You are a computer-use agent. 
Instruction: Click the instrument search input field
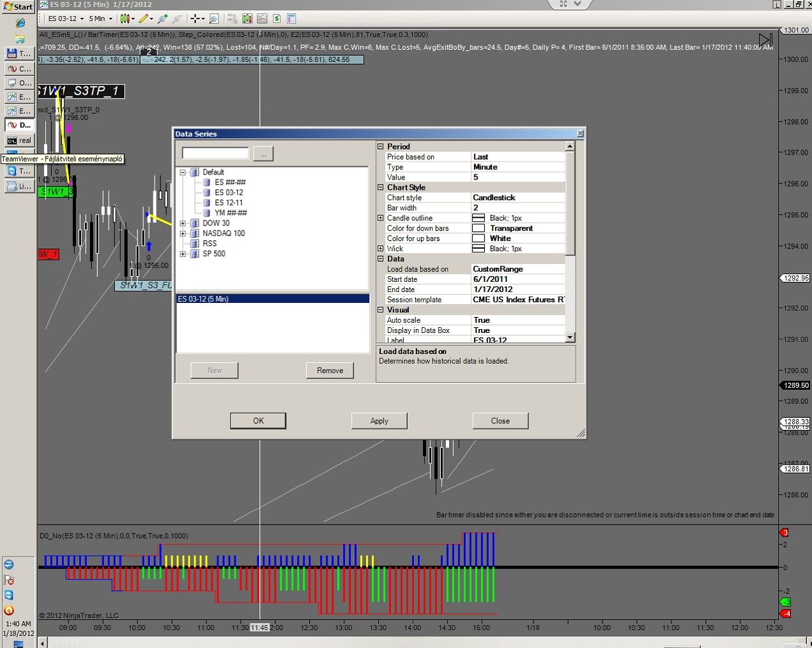(x=215, y=153)
